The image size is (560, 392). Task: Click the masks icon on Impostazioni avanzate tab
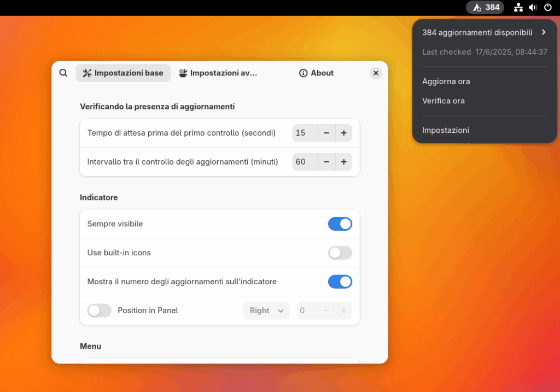click(x=183, y=72)
